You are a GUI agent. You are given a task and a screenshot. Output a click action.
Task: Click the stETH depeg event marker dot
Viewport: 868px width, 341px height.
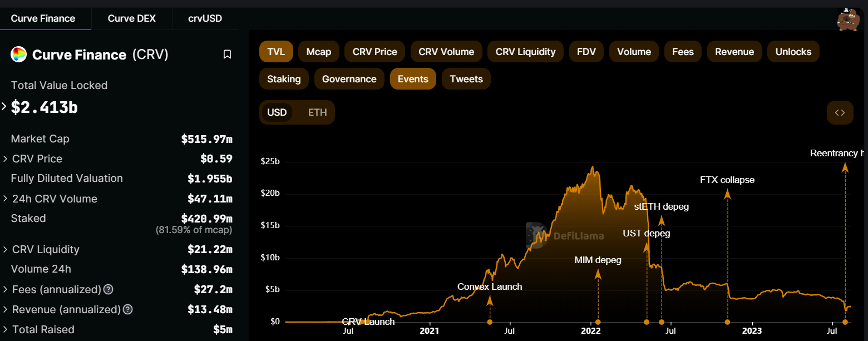[x=662, y=322]
